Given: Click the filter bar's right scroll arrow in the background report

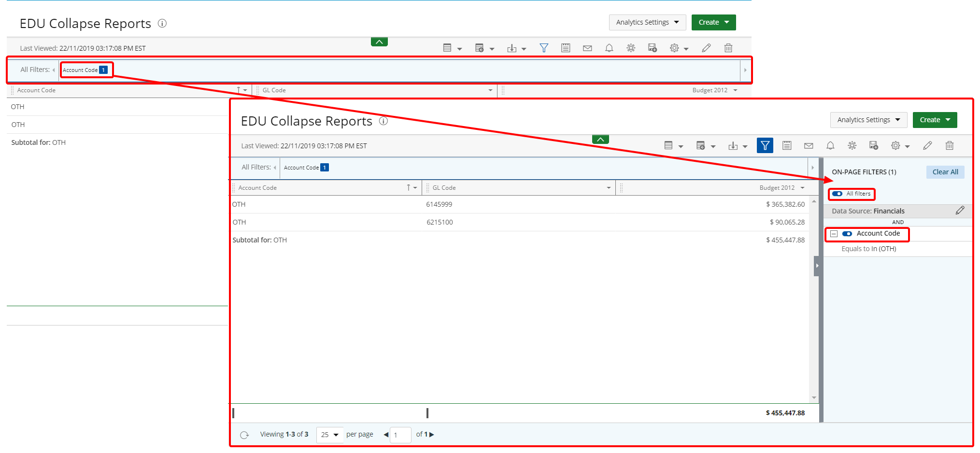Looking at the screenshot, I should (745, 70).
